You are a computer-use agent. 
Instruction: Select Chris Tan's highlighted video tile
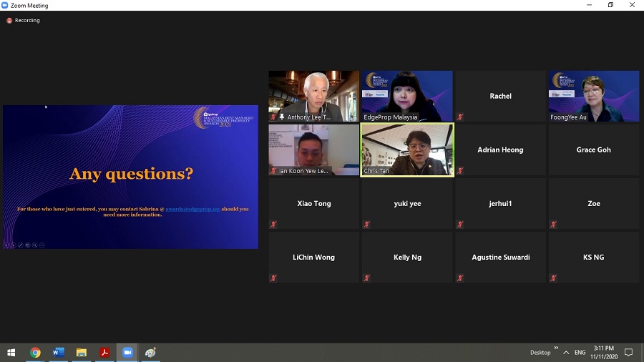coord(407,150)
